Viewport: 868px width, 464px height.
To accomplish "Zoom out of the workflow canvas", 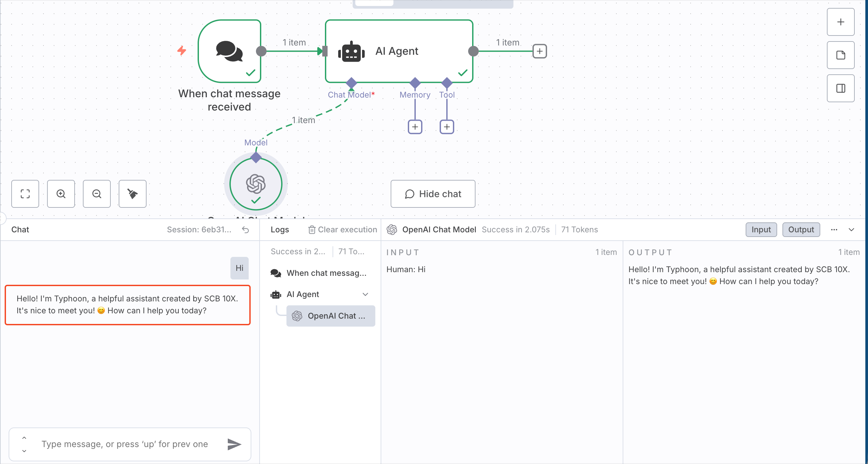I will pos(97,194).
